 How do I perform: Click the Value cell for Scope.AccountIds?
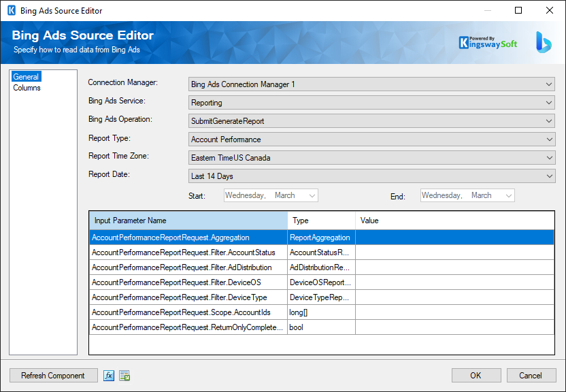(455, 312)
